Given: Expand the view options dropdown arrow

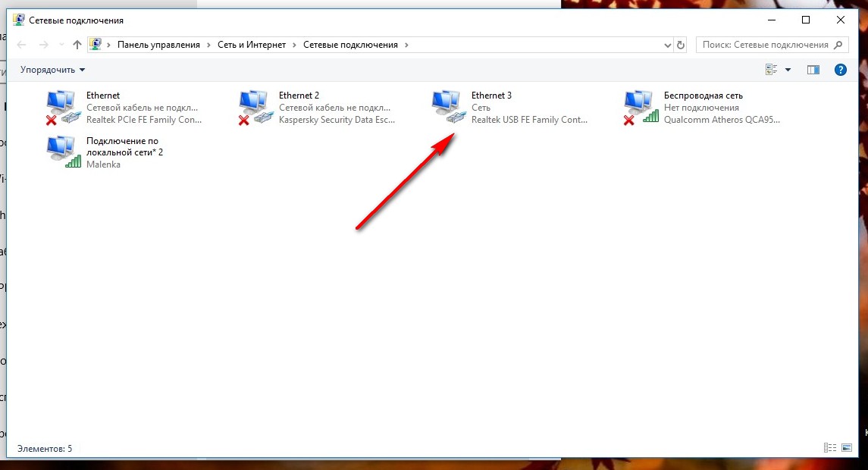Looking at the screenshot, I should click(x=788, y=70).
